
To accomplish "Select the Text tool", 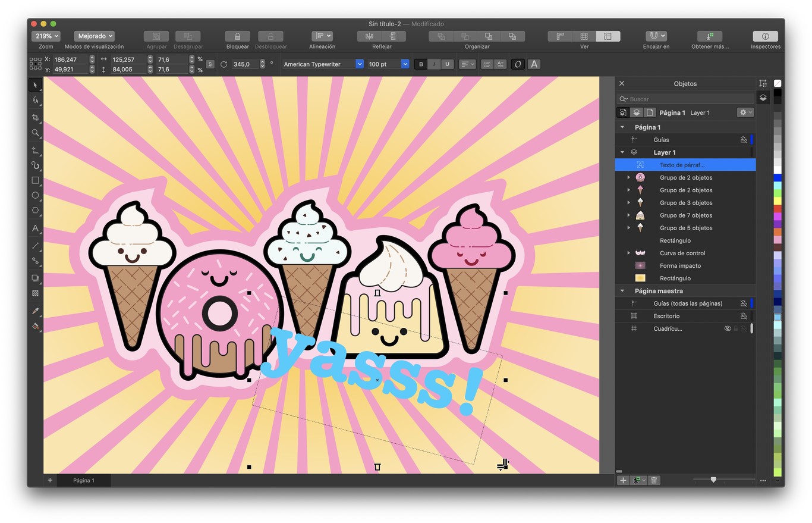I will coord(35,229).
